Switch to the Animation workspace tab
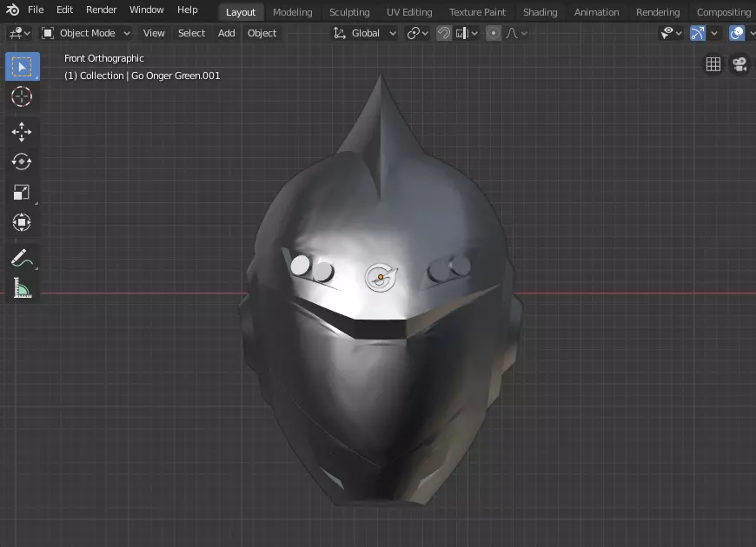The image size is (756, 547). [596, 12]
